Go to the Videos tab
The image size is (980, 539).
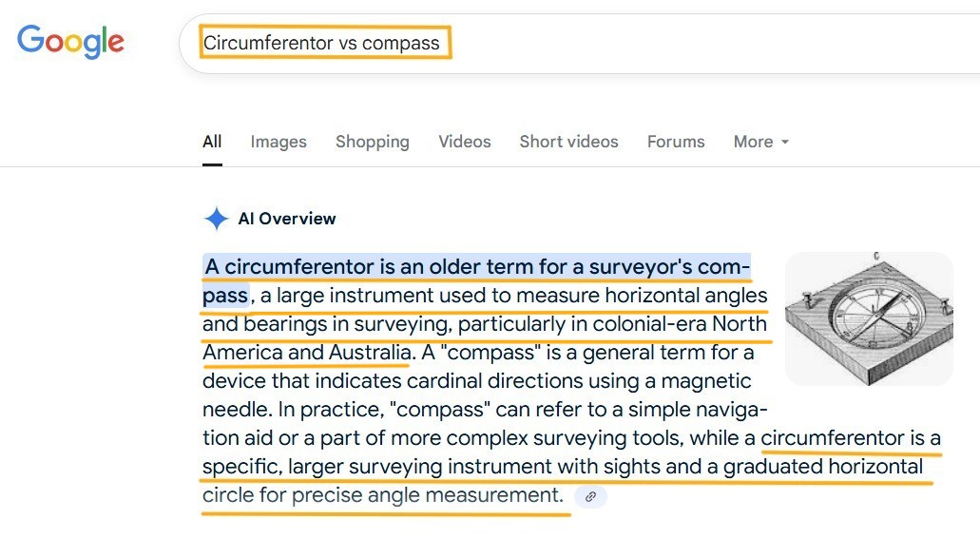[464, 142]
